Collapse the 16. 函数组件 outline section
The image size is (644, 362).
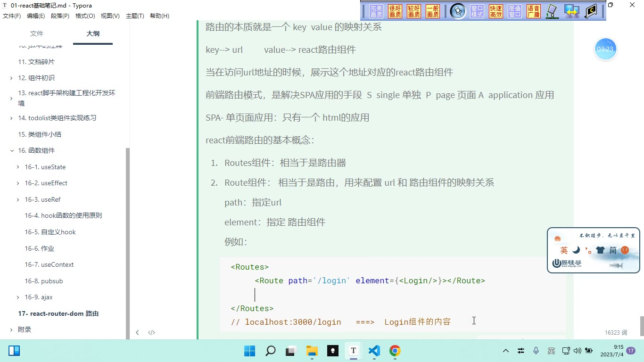12,151
